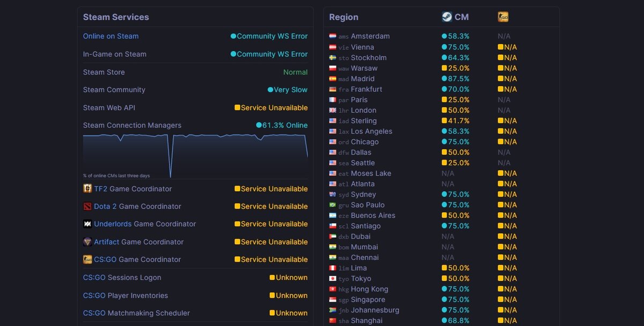Click the Dota 2 red icon

[x=87, y=206]
